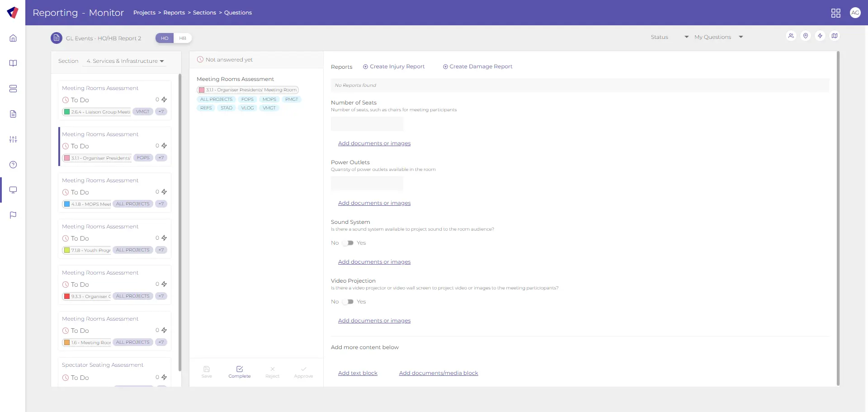868x412 pixels.
Task: Switch the report view to HB
Action: pos(183,38)
